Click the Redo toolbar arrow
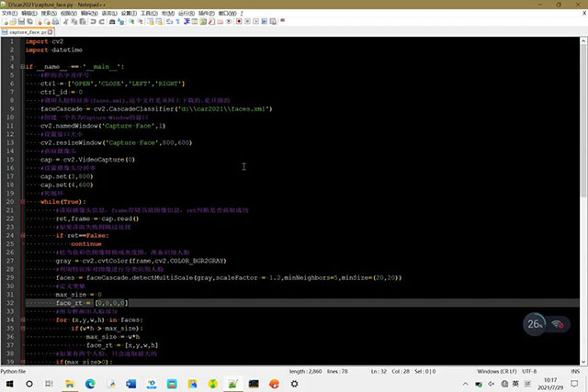Screen dimensions: 588x392 [x=101, y=22]
